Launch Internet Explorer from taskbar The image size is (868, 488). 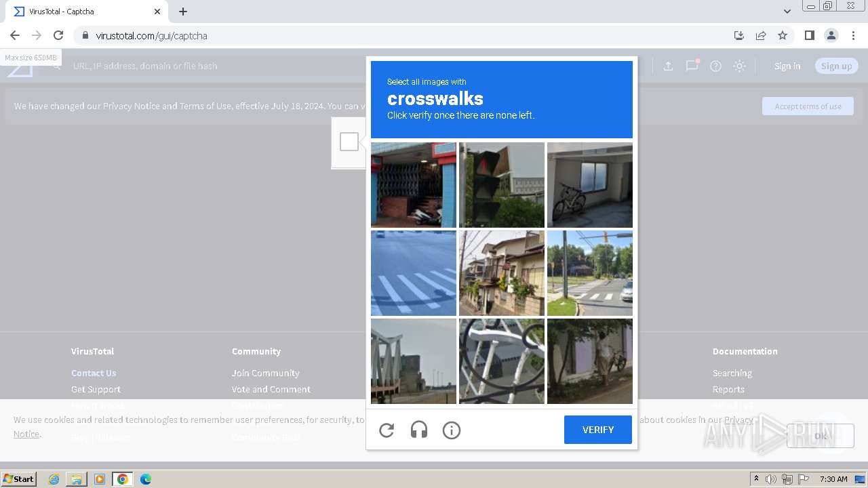pyautogui.click(x=54, y=479)
